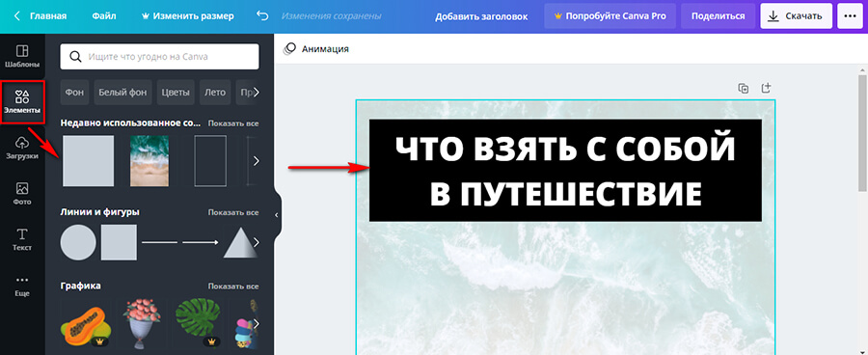Expand graphics row with right arrow

[256, 323]
